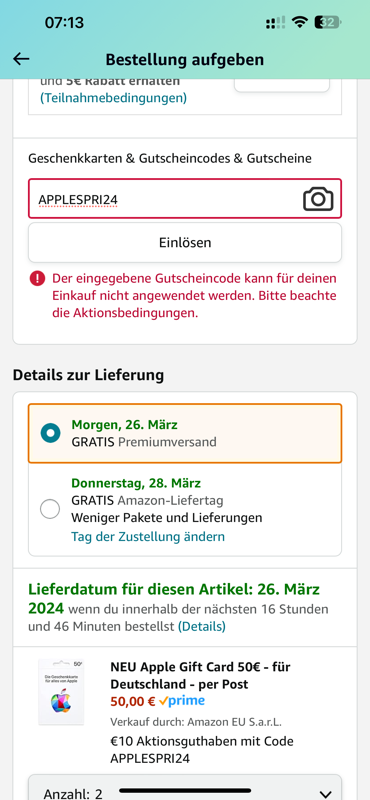This screenshot has height=800, width=370.
Task: Tap the Apple Gift Card thumbnail
Action: 61,692
